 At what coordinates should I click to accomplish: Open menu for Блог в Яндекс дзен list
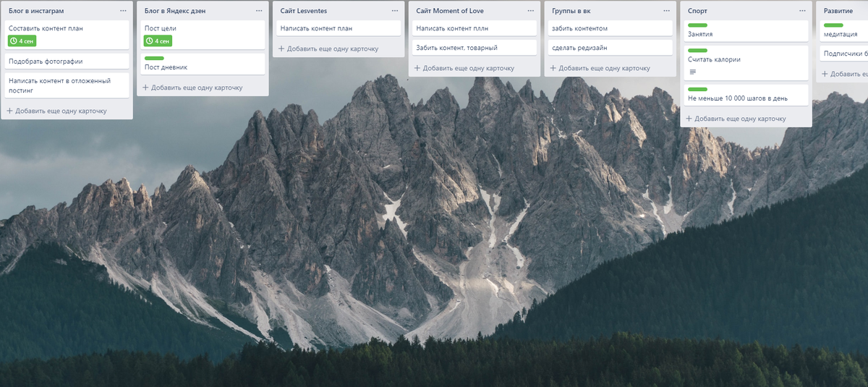click(259, 11)
